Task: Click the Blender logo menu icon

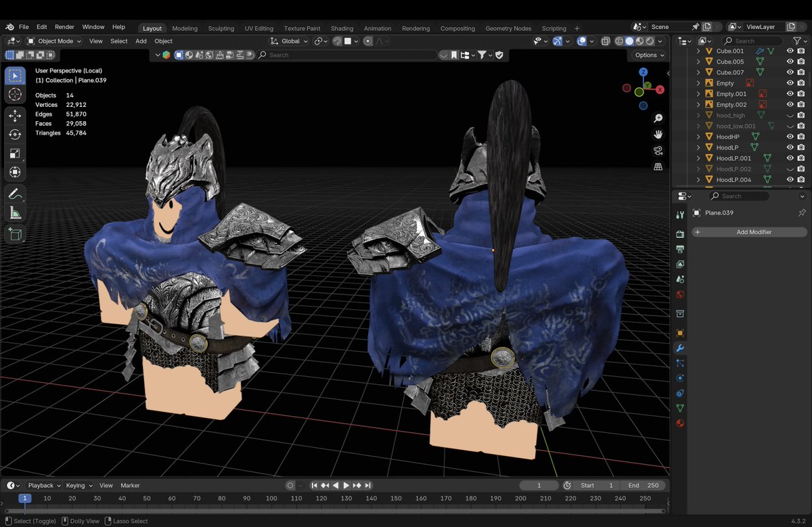Action: coord(10,27)
